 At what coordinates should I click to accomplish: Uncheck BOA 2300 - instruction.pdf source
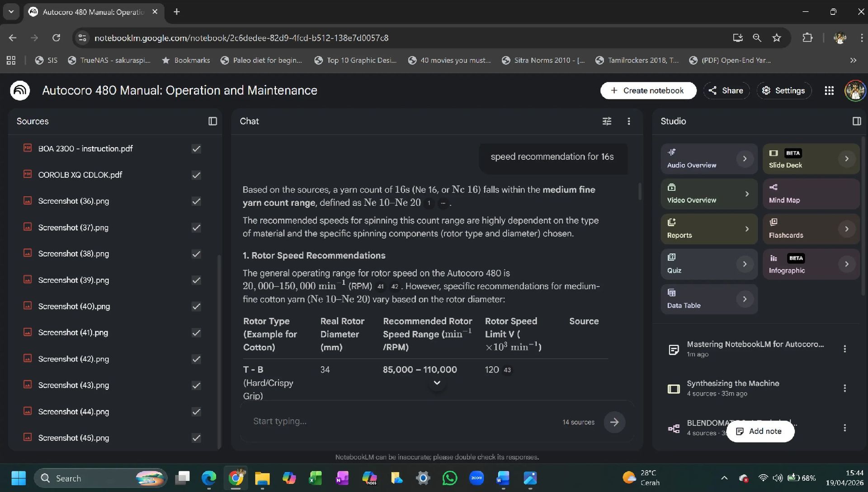pos(196,149)
